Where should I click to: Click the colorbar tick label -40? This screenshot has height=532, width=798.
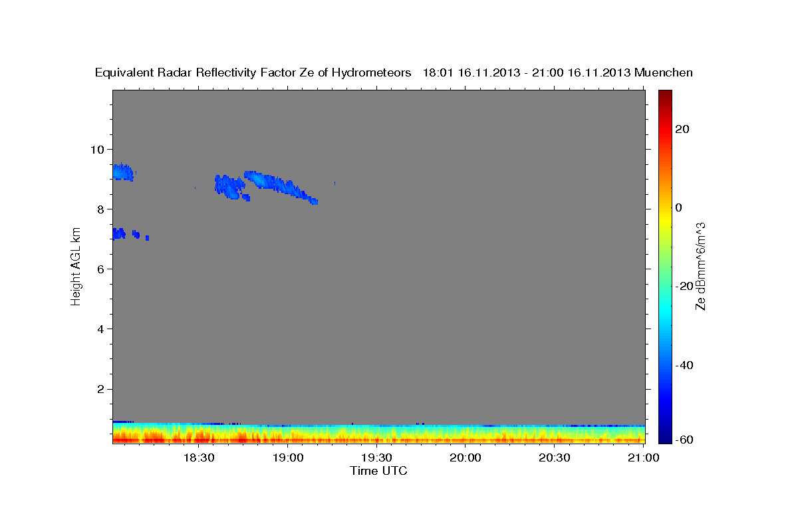(x=684, y=365)
